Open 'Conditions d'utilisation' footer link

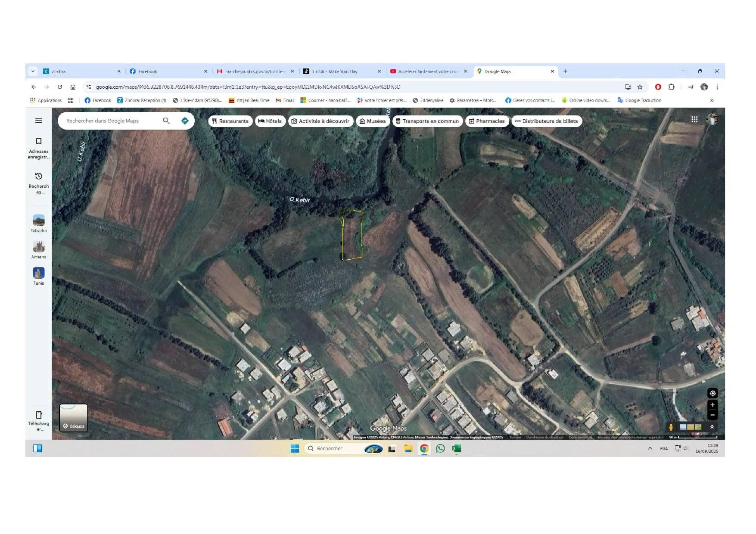click(544, 437)
